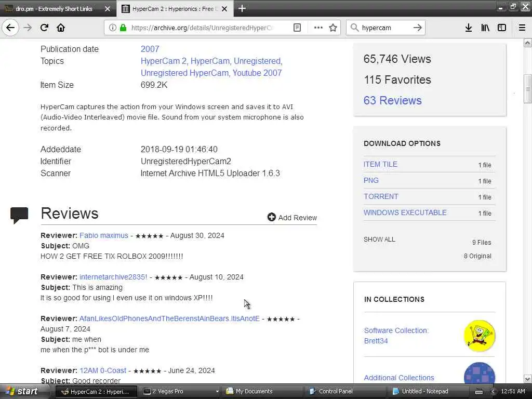The height and width of the screenshot is (399, 532).
Task: Click the 115 Favorites text
Action: pos(397,79)
